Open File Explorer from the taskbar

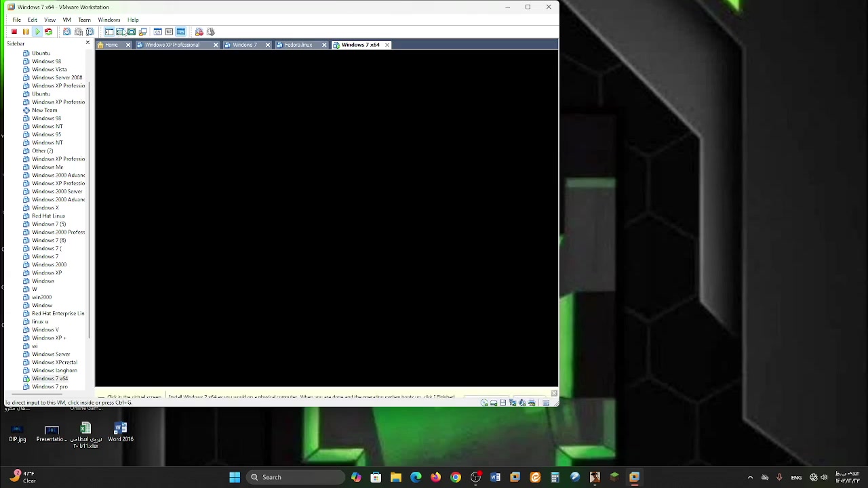[396, 477]
